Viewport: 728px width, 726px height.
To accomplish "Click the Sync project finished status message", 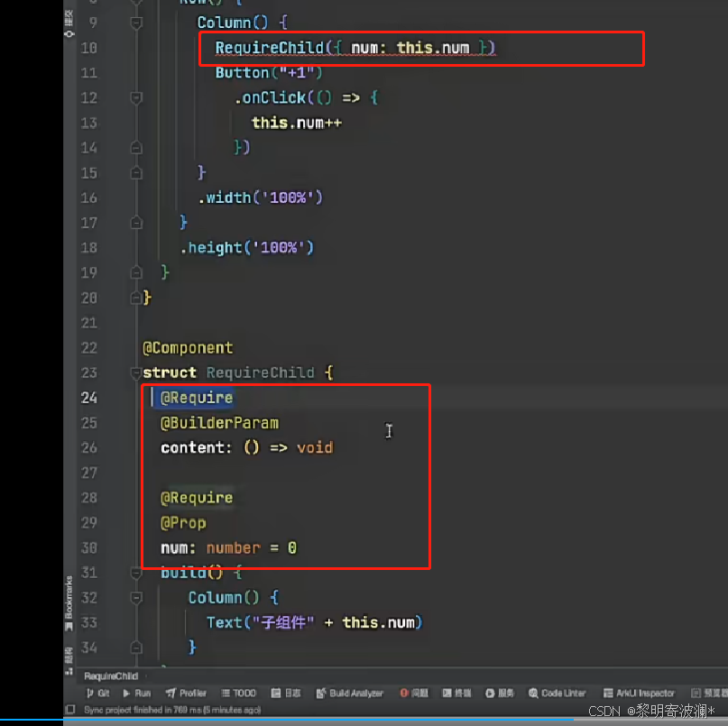I will coord(172,710).
